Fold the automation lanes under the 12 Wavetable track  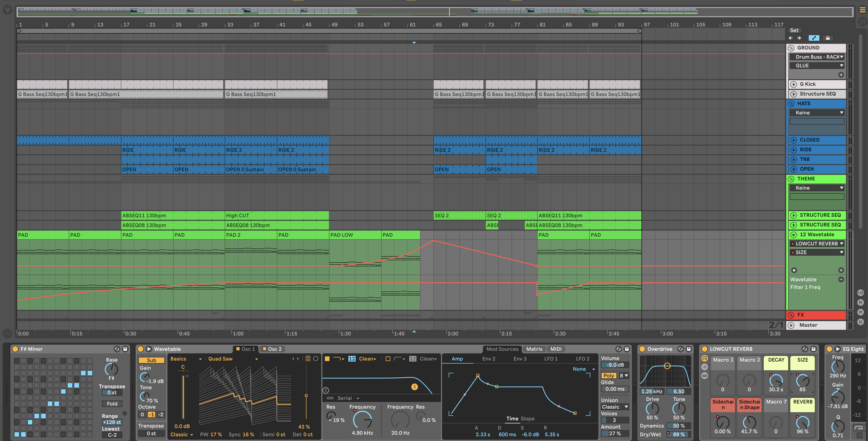[x=794, y=270]
